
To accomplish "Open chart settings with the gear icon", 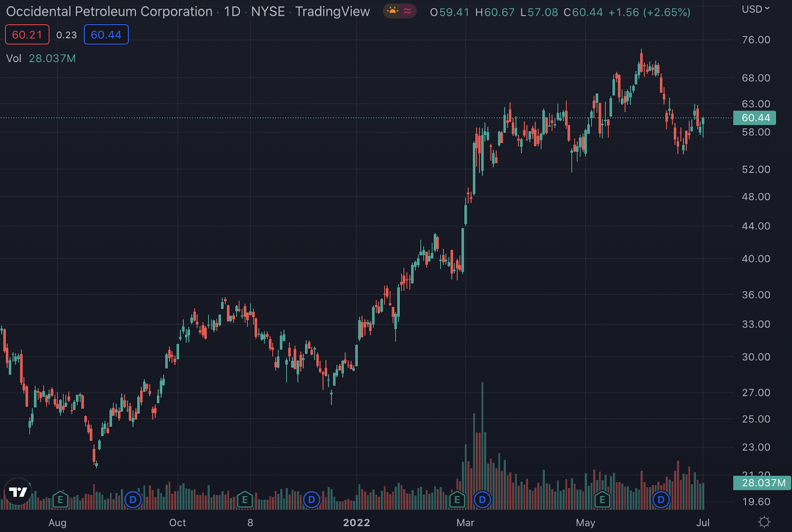I will 764,522.
